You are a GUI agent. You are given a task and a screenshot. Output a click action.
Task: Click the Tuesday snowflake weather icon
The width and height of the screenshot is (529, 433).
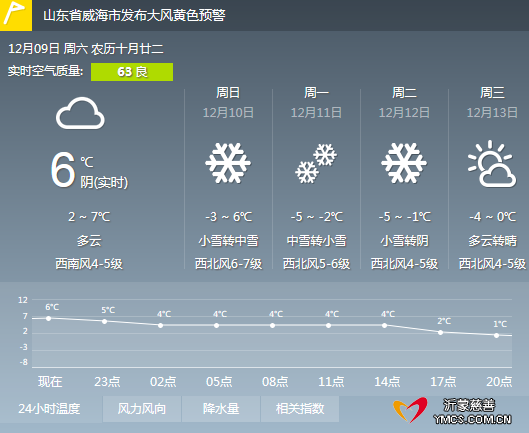(404, 163)
